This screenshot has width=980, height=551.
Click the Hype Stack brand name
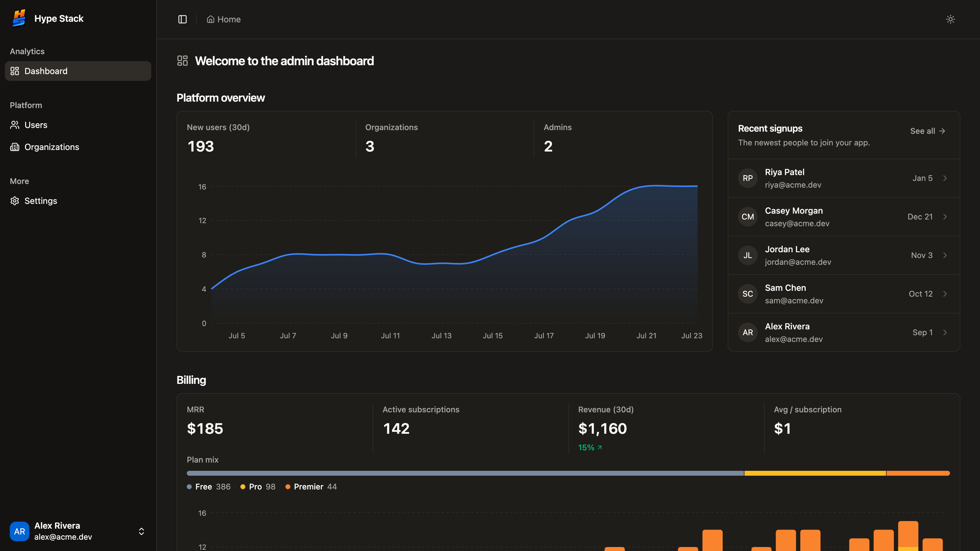pos(59,19)
